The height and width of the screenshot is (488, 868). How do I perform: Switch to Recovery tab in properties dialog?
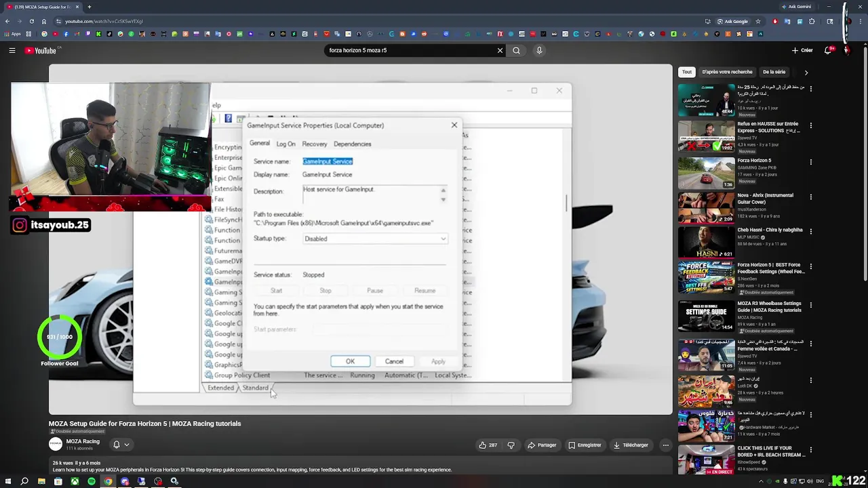[x=315, y=144]
